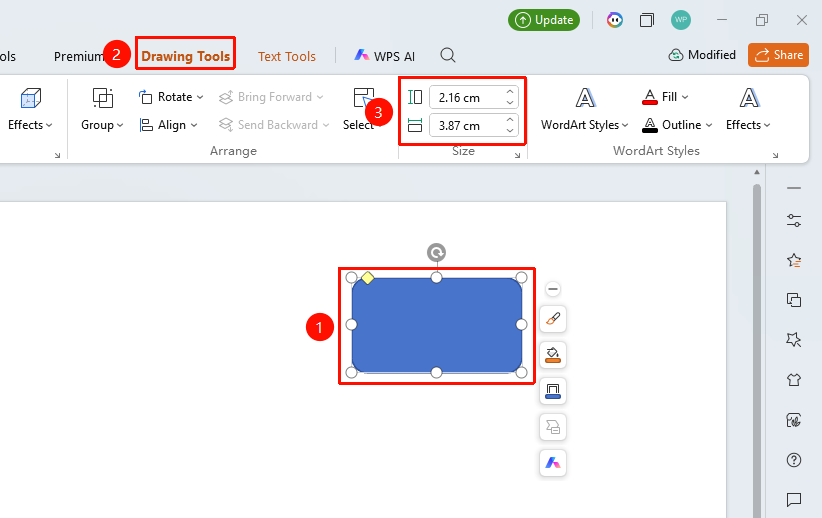This screenshot has width=822, height=518.
Task: Click the Select pane icon
Action: pyautogui.click(x=363, y=98)
